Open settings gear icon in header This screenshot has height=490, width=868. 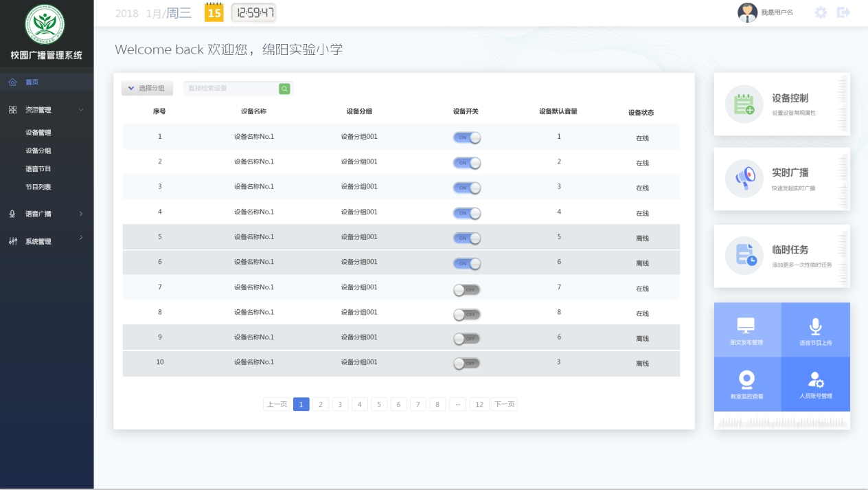click(821, 12)
